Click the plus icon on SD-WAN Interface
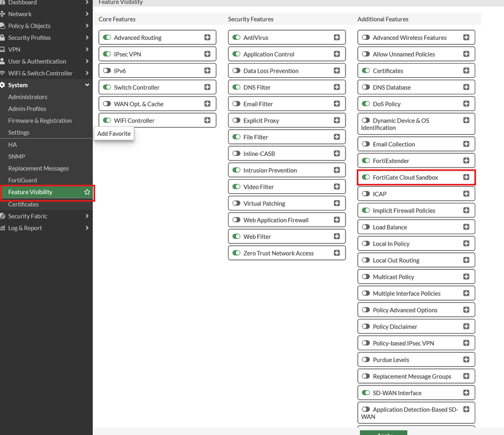The image size is (504, 435). pyautogui.click(x=466, y=393)
